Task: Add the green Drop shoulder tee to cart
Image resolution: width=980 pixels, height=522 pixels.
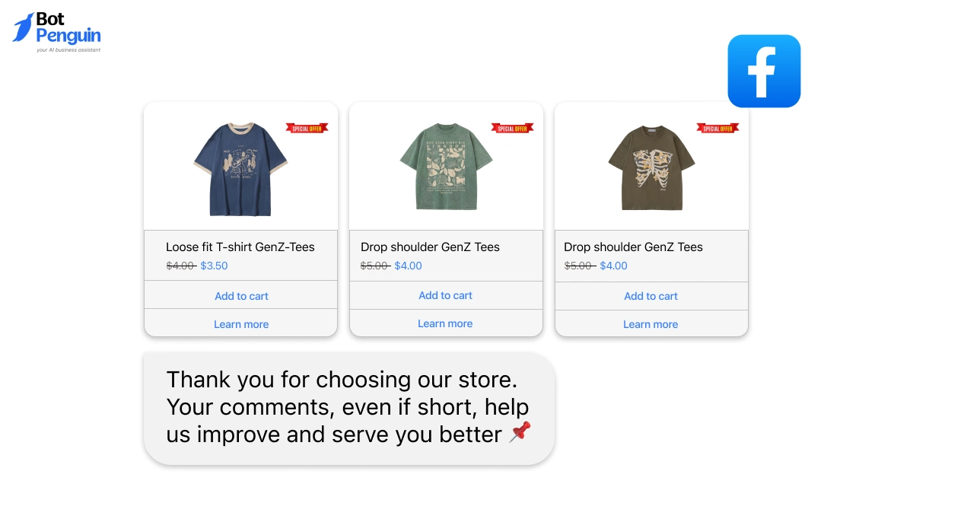Action: (x=445, y=295)
